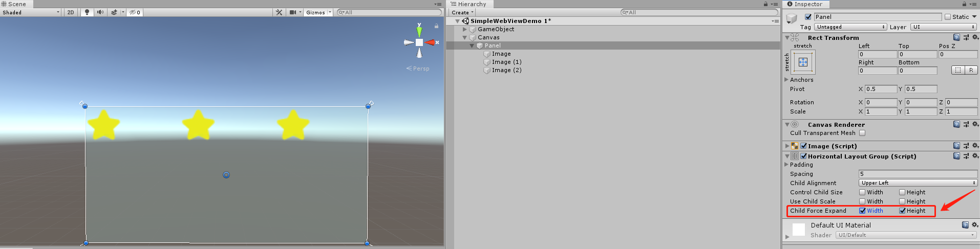Click the Default UI Material white preview swatch

click(799, 230)
